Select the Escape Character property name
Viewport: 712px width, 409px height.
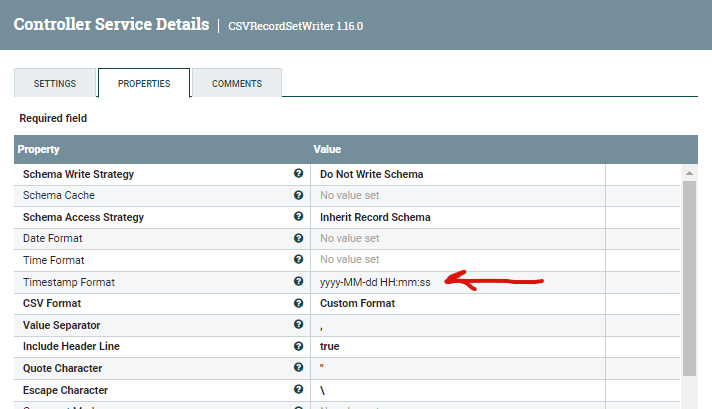tap(65, 390)
